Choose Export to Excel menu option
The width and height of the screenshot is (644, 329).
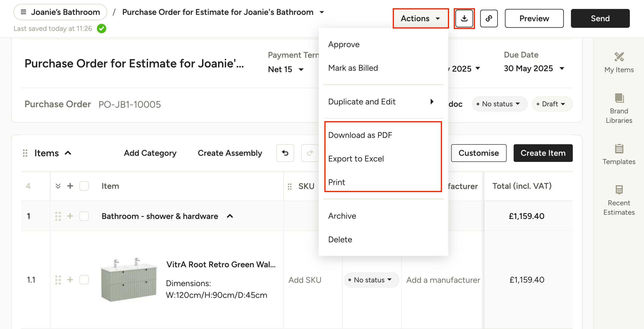coord(356,159)
